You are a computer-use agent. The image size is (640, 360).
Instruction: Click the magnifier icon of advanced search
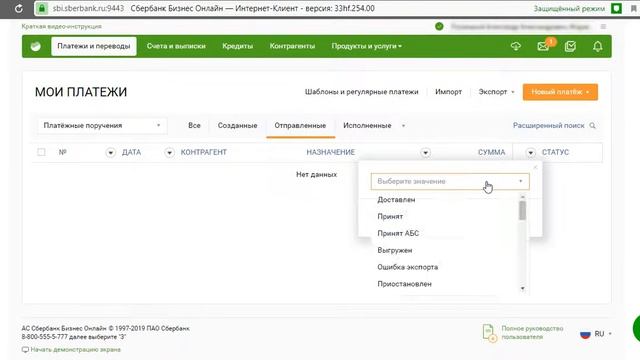point(592,126)
